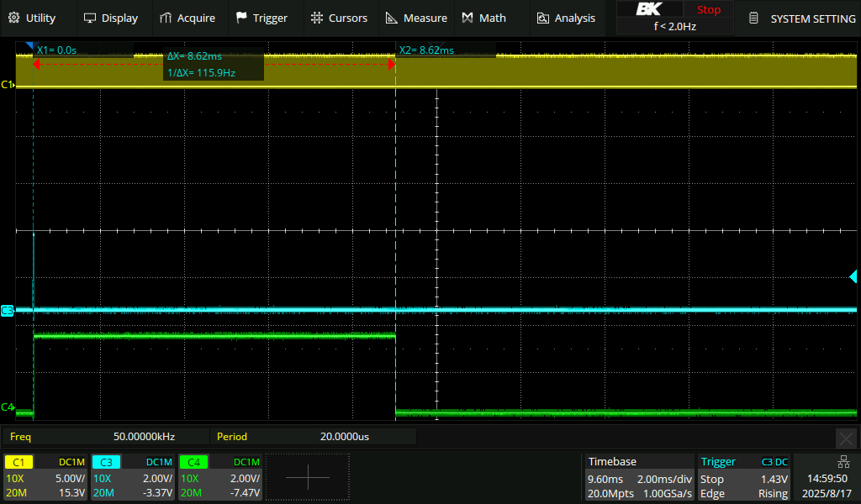Click the Measure ruler icon
This screenshot has width=861, height=504.
click(x=392, y=18)
